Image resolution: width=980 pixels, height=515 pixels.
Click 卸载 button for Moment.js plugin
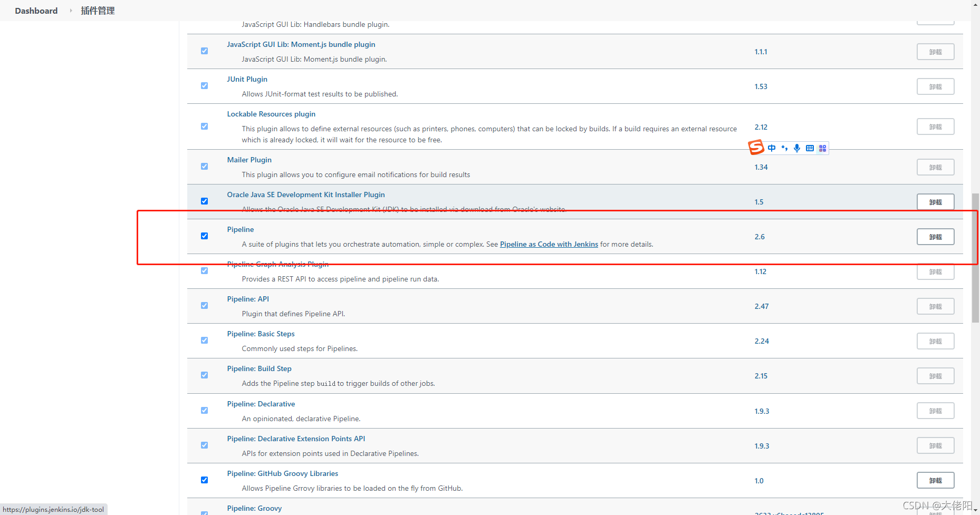936,52
